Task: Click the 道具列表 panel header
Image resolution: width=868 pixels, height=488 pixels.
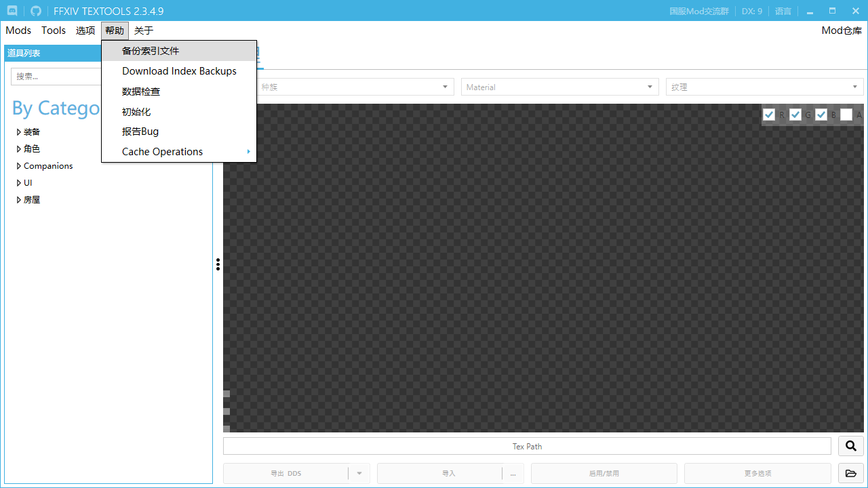Action: coord(53,53)
